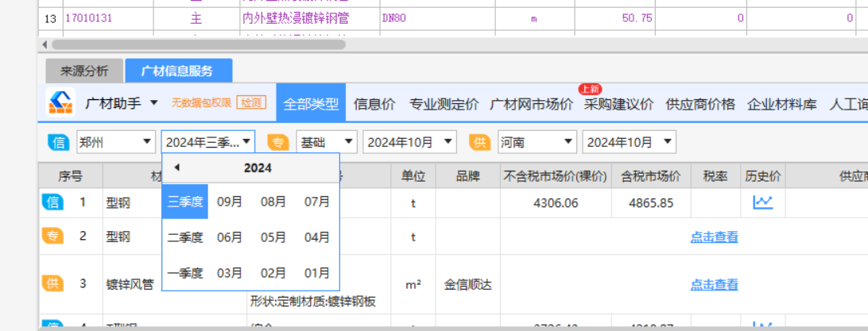Image resolution: width=868 pixels, height=331 pixels.
Task: Pick 09月 in the date picker
Action: tap(230, 202)
